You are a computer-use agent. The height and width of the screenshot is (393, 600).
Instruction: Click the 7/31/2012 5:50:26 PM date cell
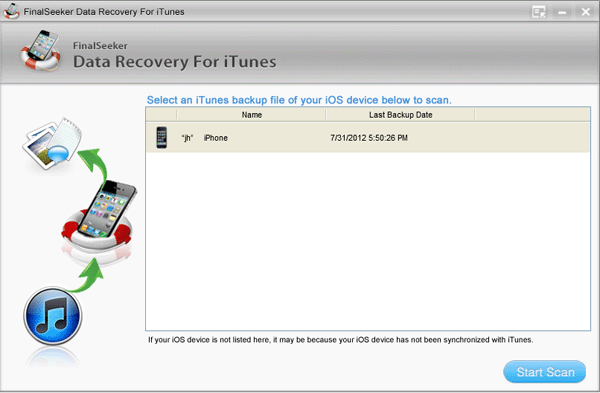(369, 138)
